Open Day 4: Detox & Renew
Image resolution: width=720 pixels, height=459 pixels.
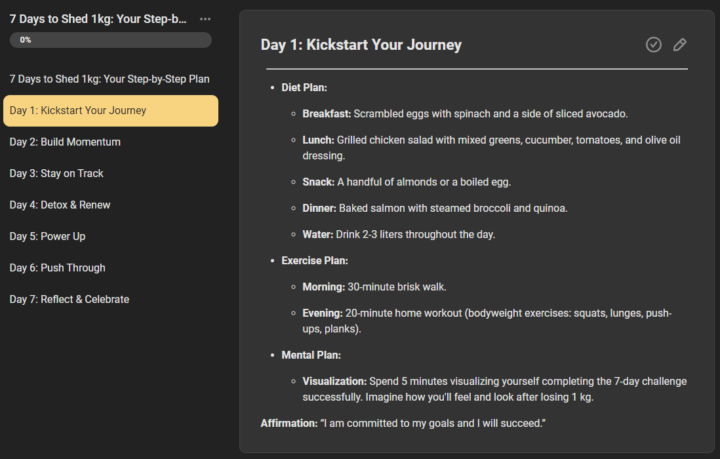point(60,205)
